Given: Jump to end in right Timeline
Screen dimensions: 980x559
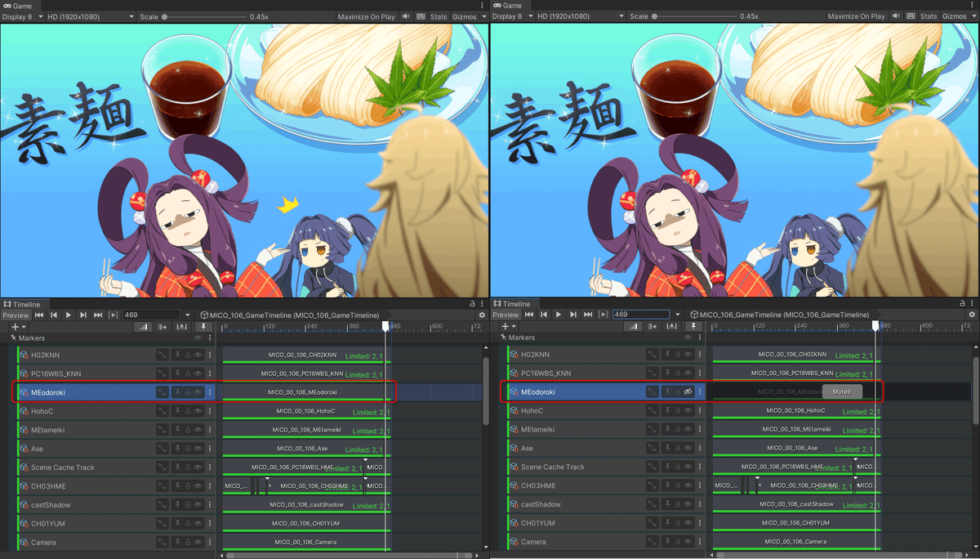Looking at the screenshot, I should point(588,315).
